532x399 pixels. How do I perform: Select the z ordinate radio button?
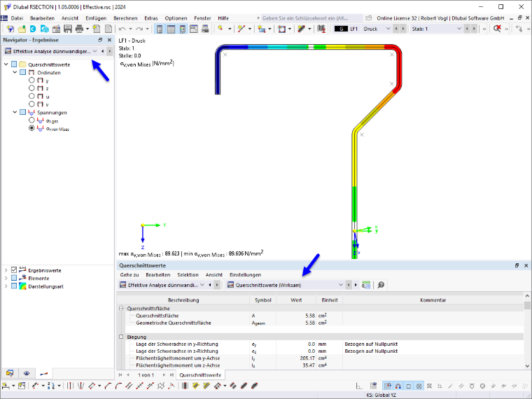(x=31, y=88)
